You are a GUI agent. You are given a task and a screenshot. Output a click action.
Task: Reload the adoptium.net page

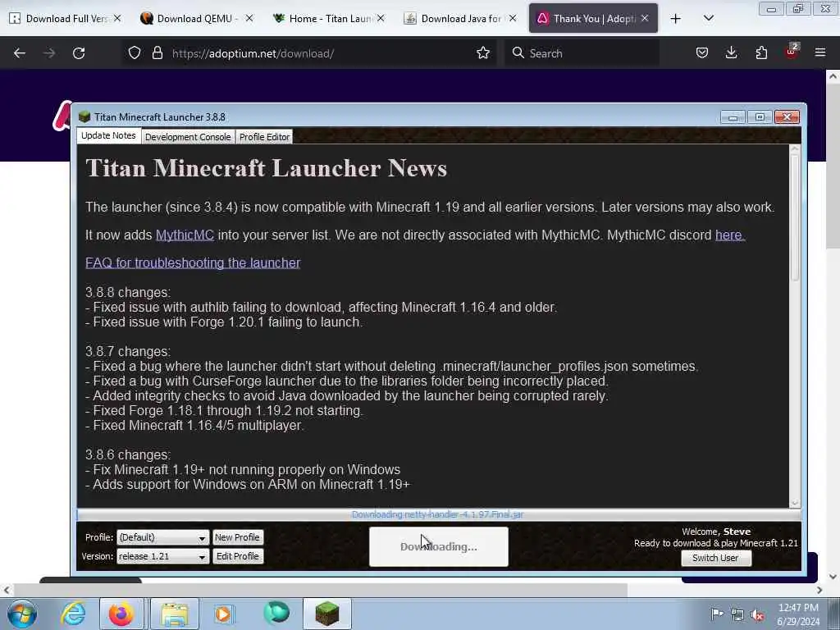pos(79,53)
